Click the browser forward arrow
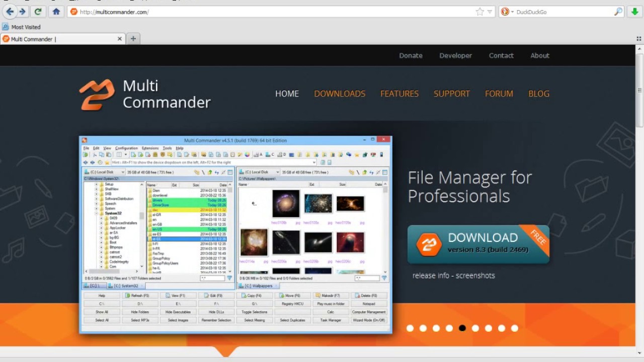 tap(22, 12)
